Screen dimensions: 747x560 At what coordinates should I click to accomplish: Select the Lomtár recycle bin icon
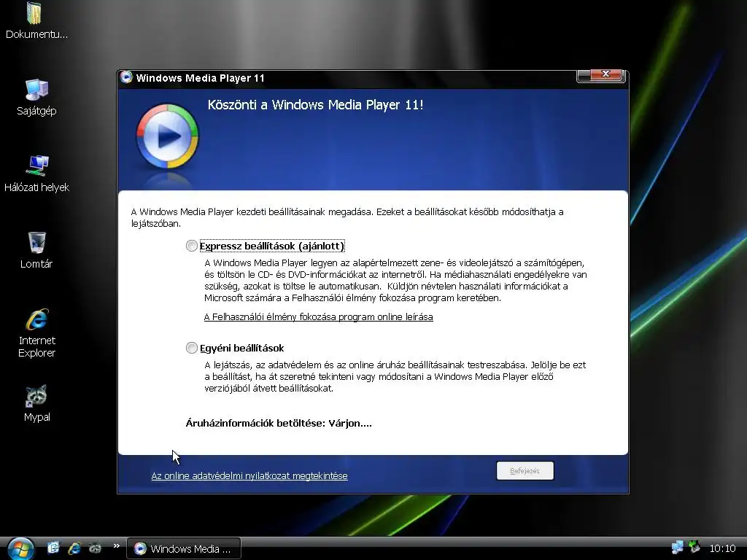tap(36, 242)
